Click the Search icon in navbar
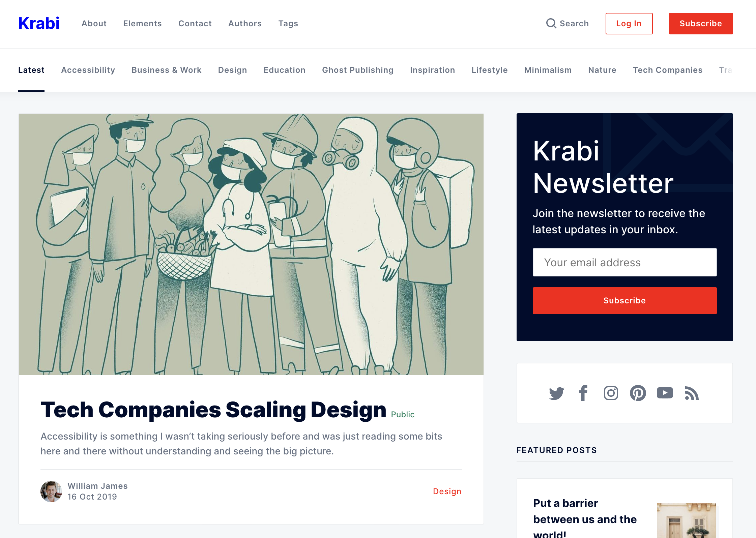 [x=551, y=23]
